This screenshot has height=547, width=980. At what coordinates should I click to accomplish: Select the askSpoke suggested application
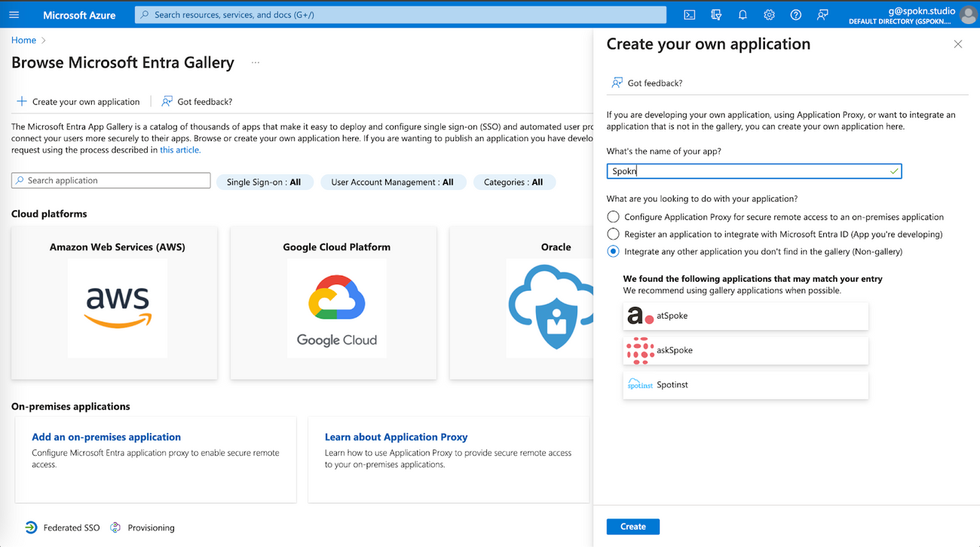pyautogui.click(x=746, y=350)
